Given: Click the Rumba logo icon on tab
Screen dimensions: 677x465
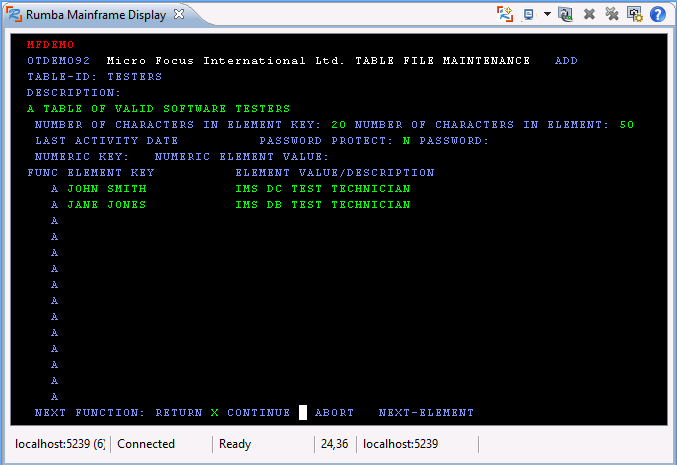Looking at the screenshot, I should tap(15, 15).
